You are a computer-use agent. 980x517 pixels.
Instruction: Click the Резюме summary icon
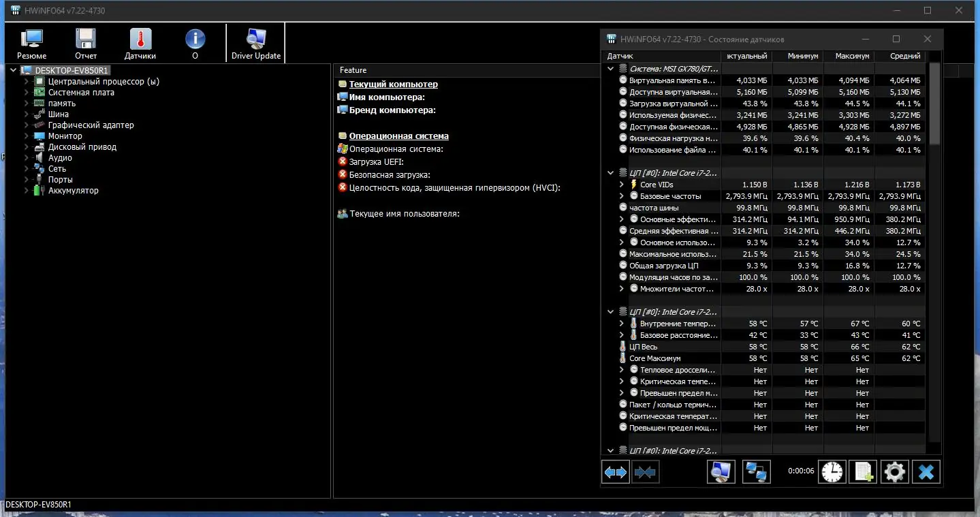pos(31,42)
